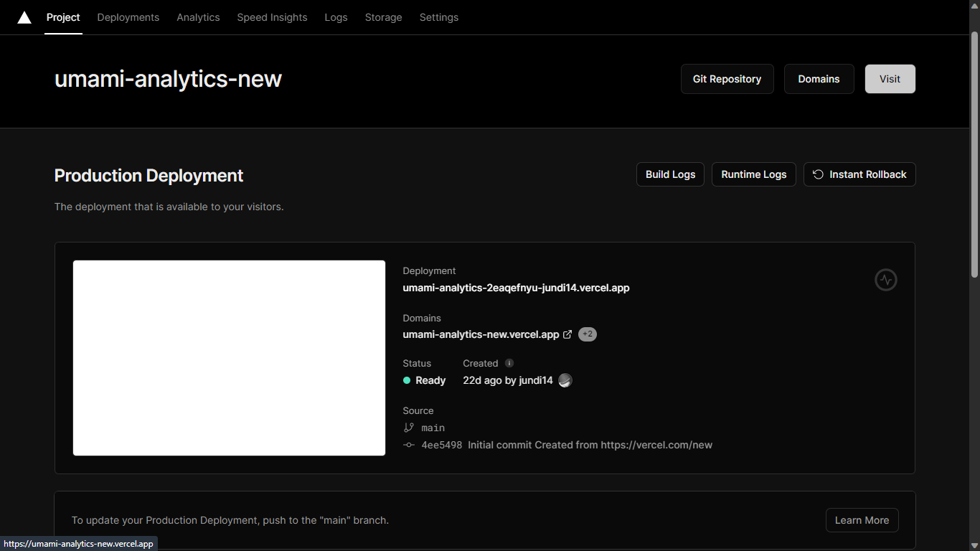
Task: Open the umami-analytics-new.vercel.app domain link
Action: [481, 334]
